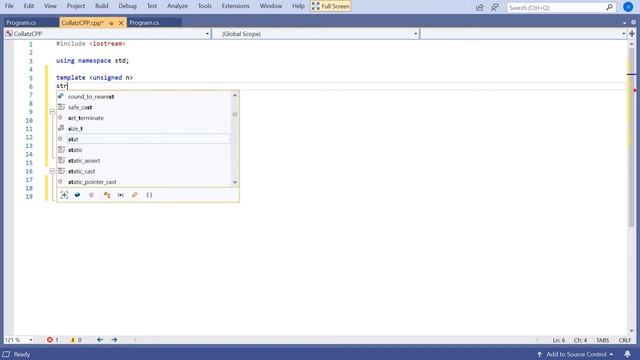
Task: Open the Project menu
Action: pos(76,6)
